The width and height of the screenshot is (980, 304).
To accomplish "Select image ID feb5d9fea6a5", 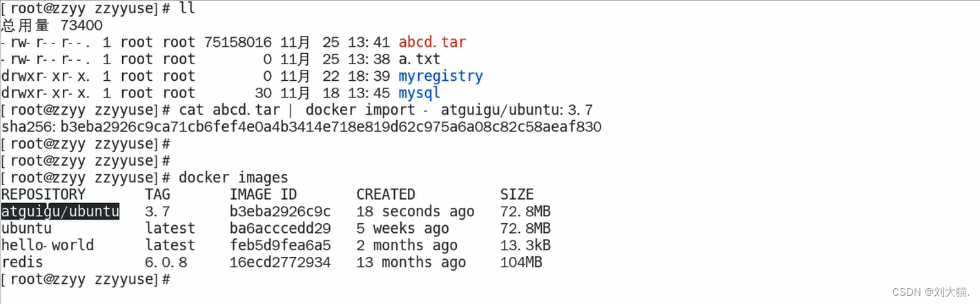I will 280,245.
